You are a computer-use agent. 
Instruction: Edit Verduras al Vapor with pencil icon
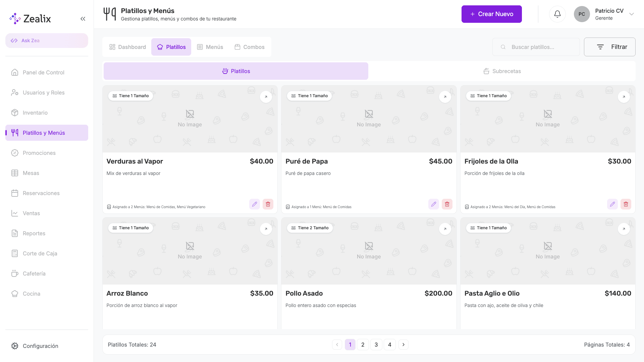click(255, 204)
